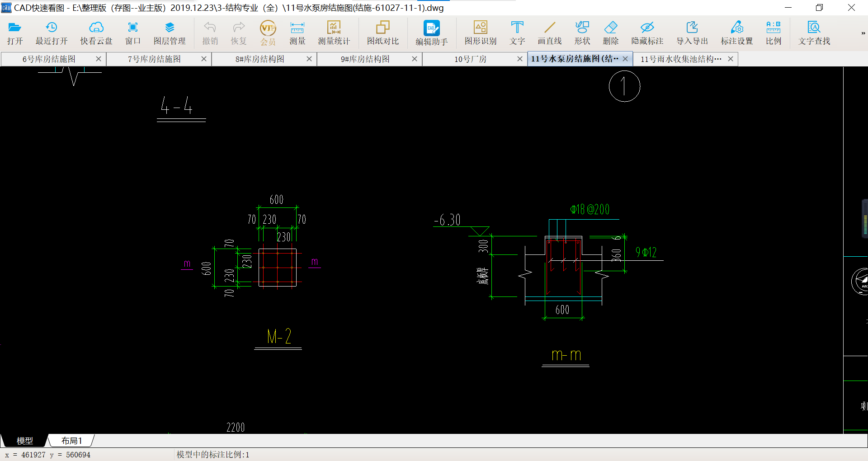
Task: Open 文字查找 text search
Action: pyautogui.click(x=814, y=33)
